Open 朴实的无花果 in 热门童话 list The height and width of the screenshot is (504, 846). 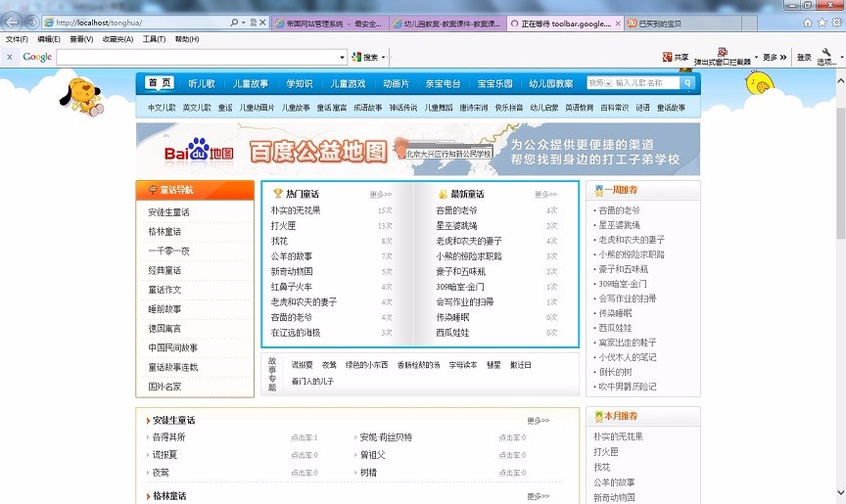tap(296, 210)
